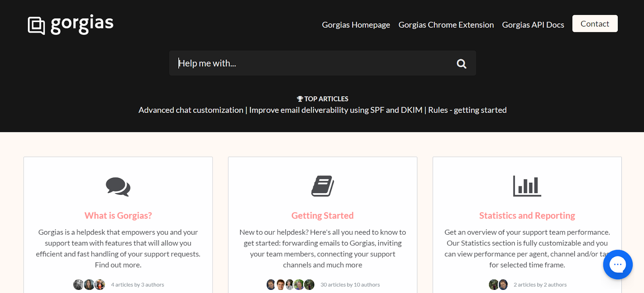Open the Getting Started category
Viewport: 644px width, 293px height.
pos(322,216)
